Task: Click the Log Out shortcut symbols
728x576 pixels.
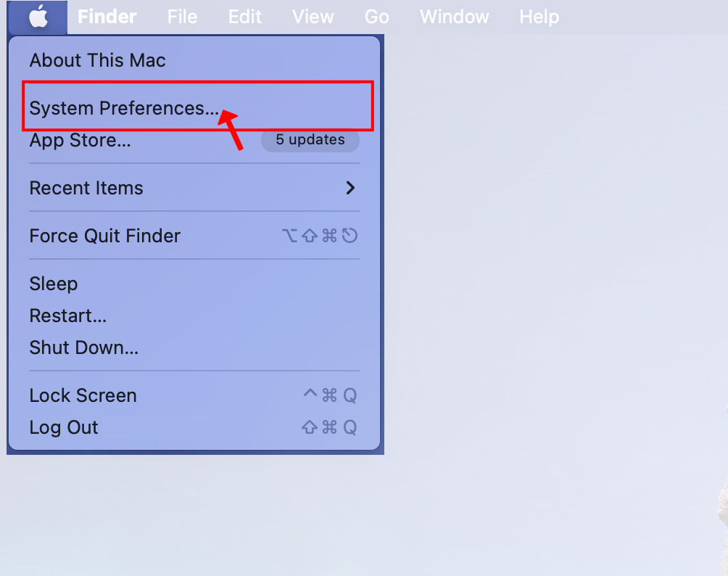Action: (x=329, y=427)
